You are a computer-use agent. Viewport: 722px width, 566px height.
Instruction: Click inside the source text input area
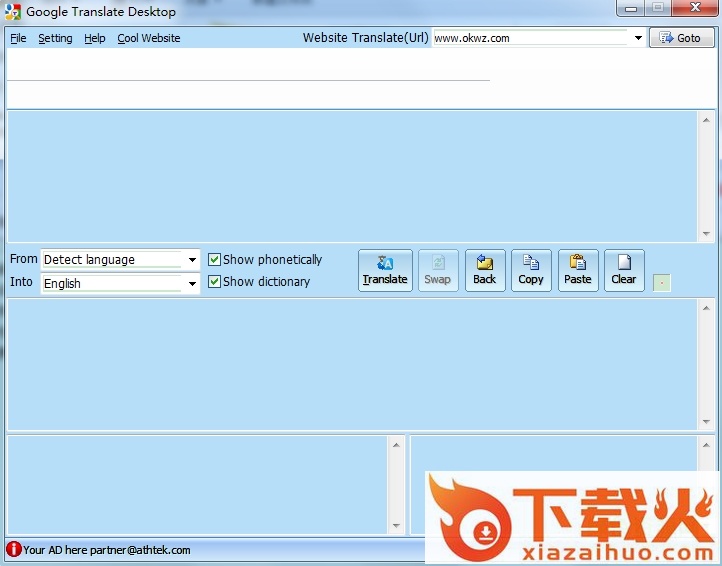point(350,175)
